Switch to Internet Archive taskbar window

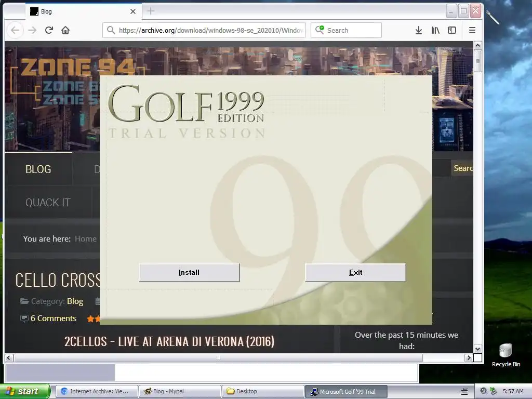97,391
